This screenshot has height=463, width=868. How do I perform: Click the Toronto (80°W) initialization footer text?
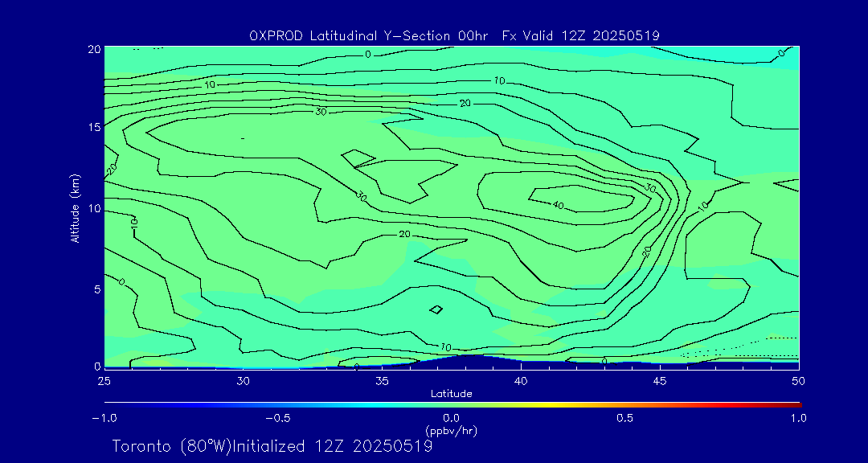(x=272, y=446)
